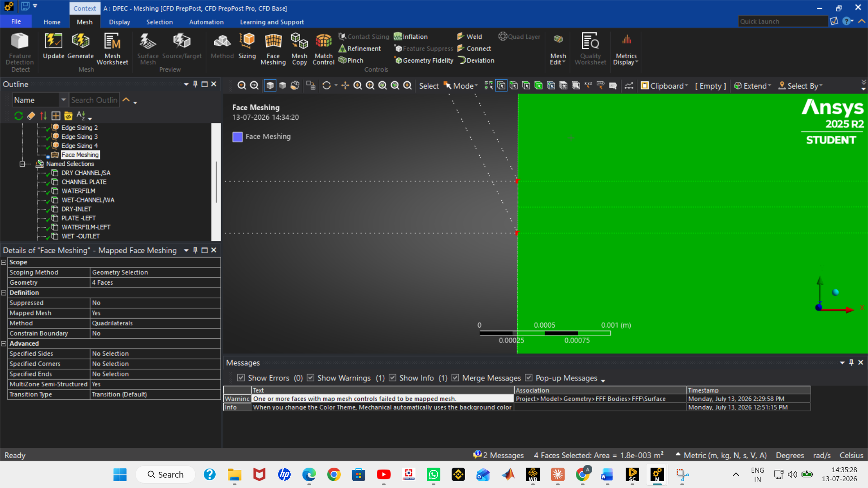Click the Geometry Fidelity control
This screenshot has height=488, width=868.
coord(424,60)
